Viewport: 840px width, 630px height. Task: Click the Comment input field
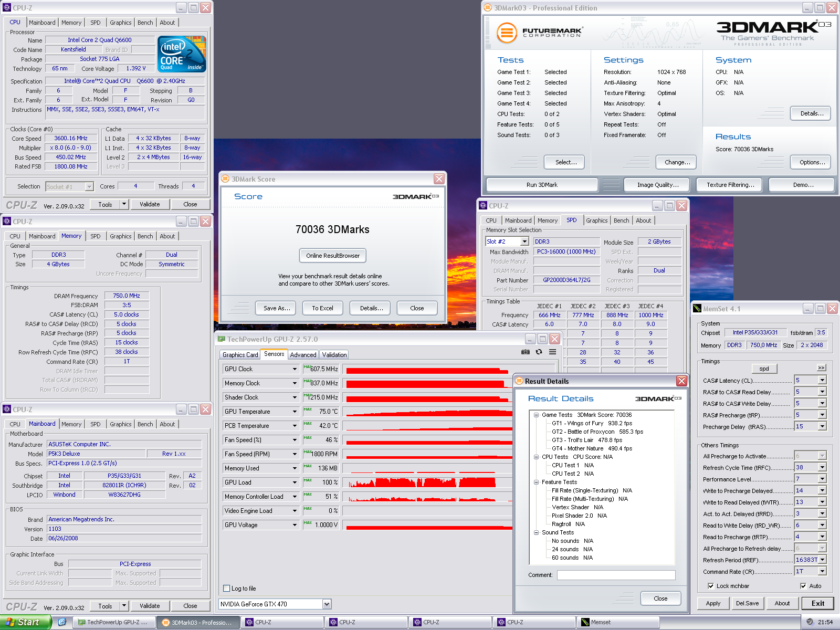click(616, 575)
